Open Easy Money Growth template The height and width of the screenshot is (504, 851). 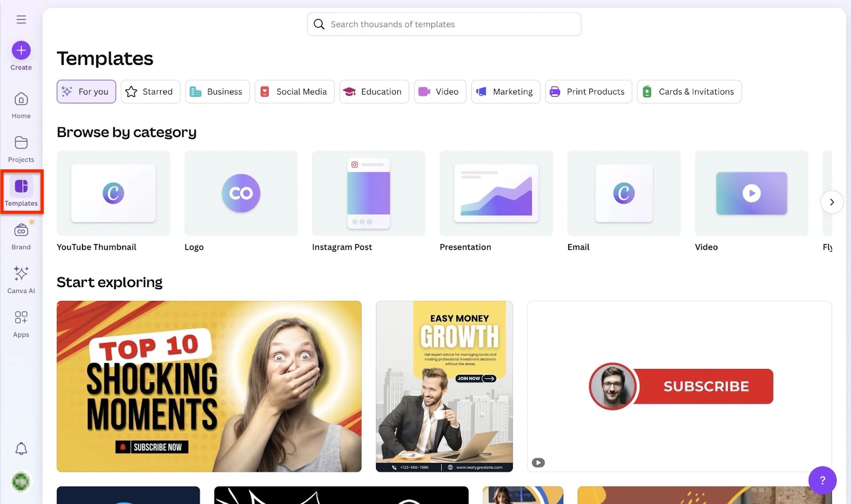coord(445,387)
